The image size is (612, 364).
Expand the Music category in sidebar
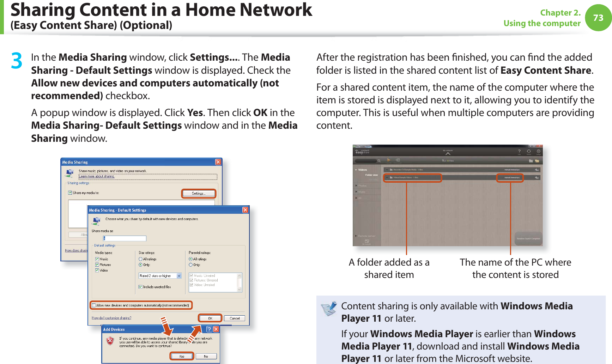point(356,192)
